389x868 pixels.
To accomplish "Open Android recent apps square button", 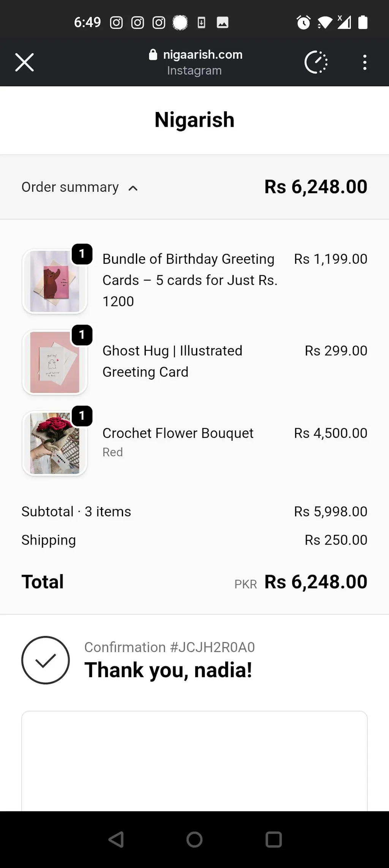I will click(x=274, y=840).
